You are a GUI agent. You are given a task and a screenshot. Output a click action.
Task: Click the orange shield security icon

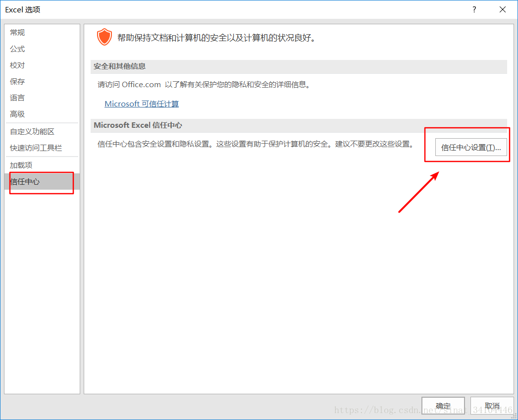104,37
